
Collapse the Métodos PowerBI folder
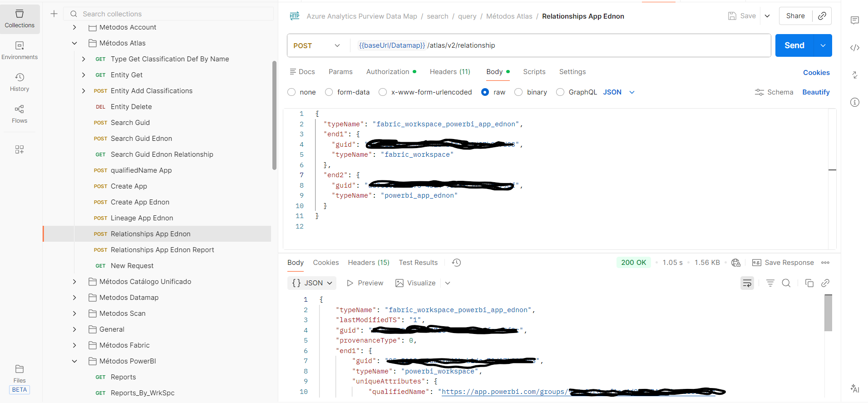point(74,361)
